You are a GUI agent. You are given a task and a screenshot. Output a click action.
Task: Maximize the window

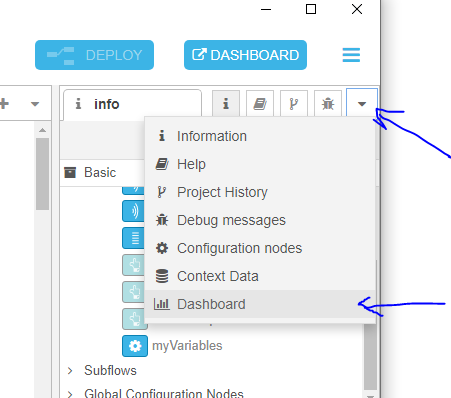(311, 9)
